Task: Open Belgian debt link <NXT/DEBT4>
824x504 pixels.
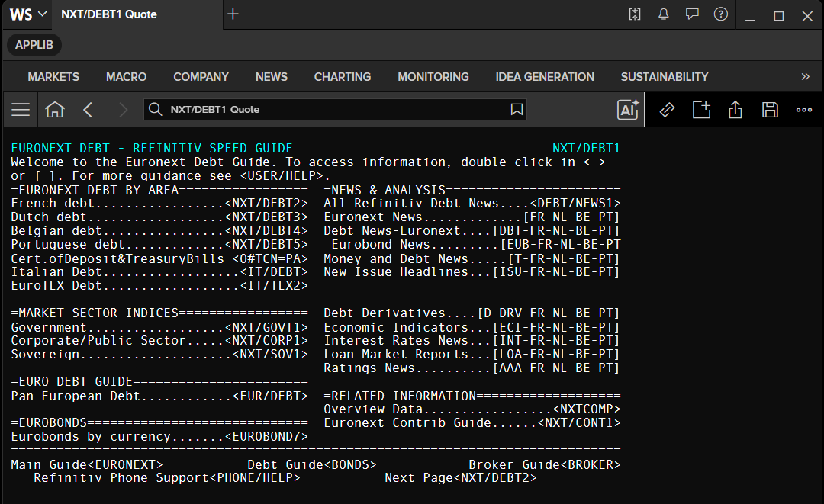Action: pyautogui.click(x=266, y=230)
